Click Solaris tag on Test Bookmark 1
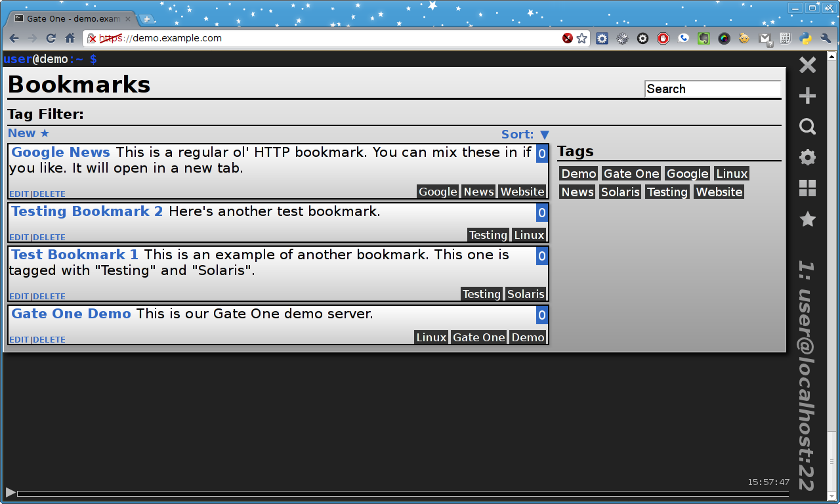This screenshot has width=840, height=504. click(526, 294)
